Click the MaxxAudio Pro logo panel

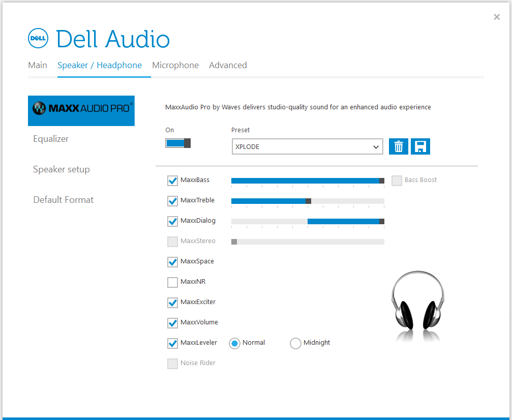click(81, 111)
